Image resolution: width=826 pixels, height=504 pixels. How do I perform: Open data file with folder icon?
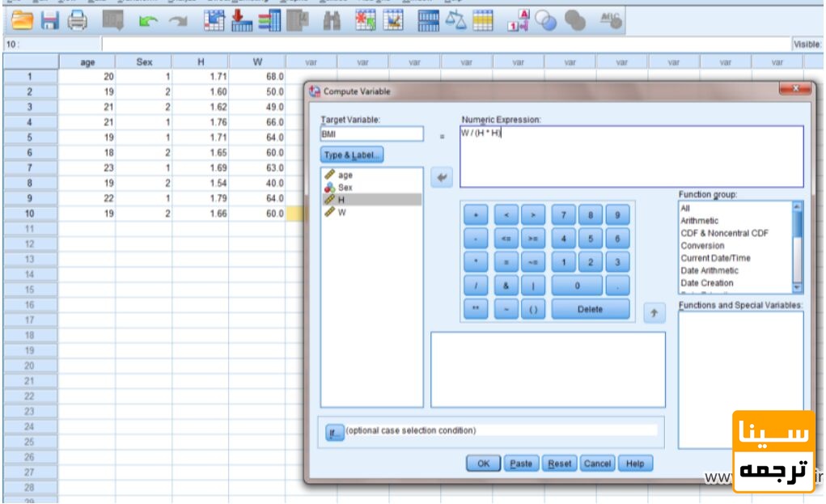tap(22, 20)
